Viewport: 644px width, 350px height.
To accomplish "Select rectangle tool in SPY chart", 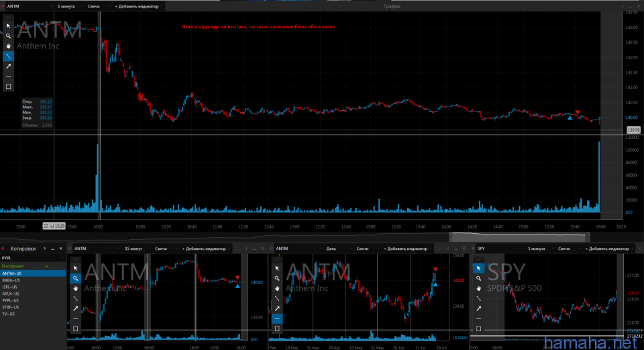I will coord(478,329).
